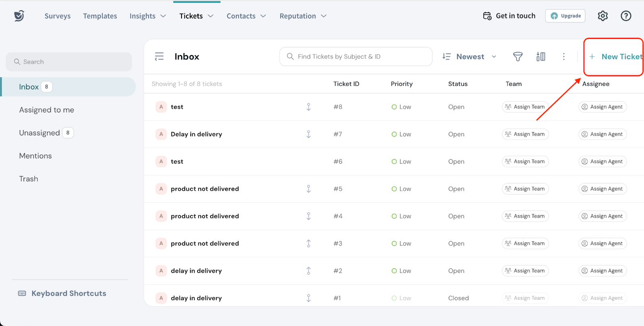Collapse sidebar using the Inbox list icon

159,57
